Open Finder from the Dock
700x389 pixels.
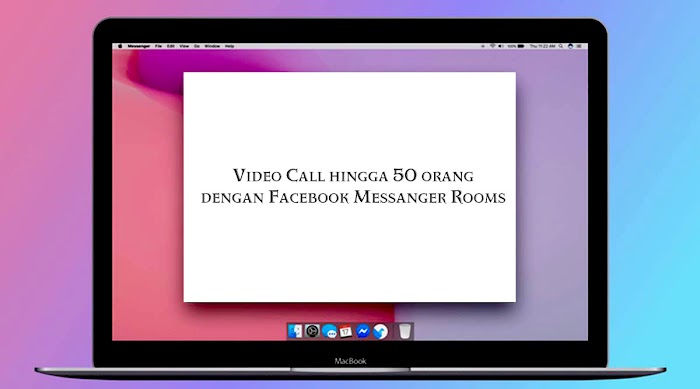pos(295,331)
